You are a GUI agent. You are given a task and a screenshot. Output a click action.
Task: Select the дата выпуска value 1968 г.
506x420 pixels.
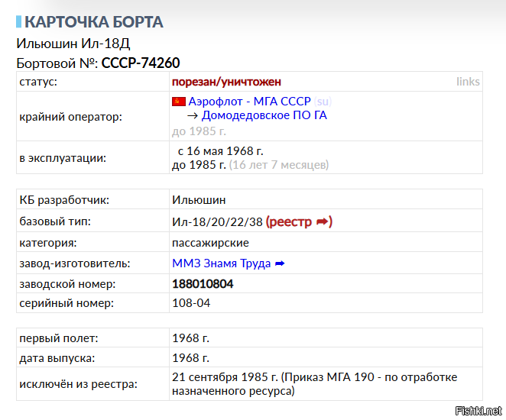pos(191,358)
